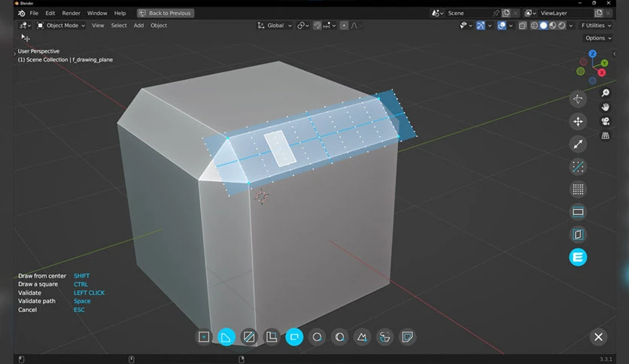This screenshot has height=364, width=629.
Task: Pin the scene to the workspace
Action: point(497,14)
